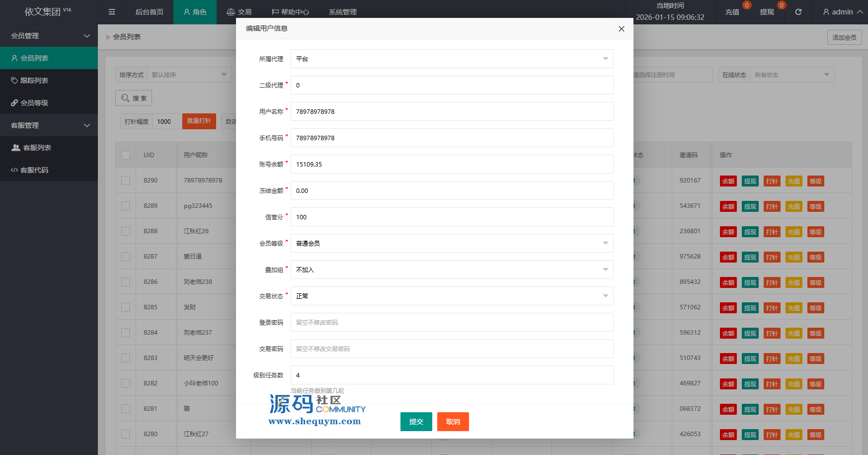This screenshot has width=868, height=455.
Task: Open the 所属代理 dropdown
Action: 452,59
